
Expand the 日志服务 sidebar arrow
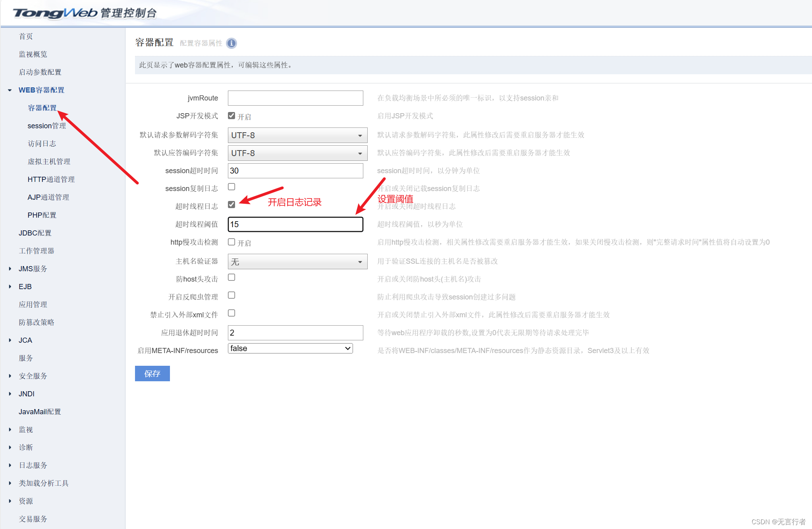(x=10, y=465)
